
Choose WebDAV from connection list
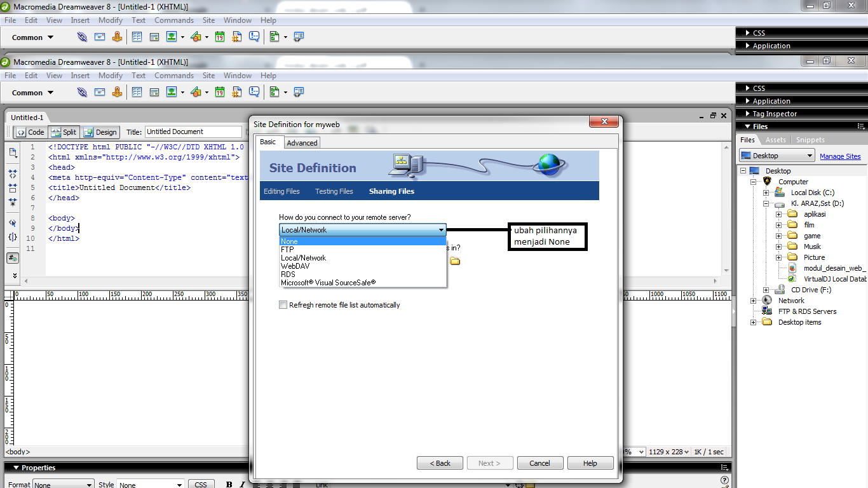(363, 266)
